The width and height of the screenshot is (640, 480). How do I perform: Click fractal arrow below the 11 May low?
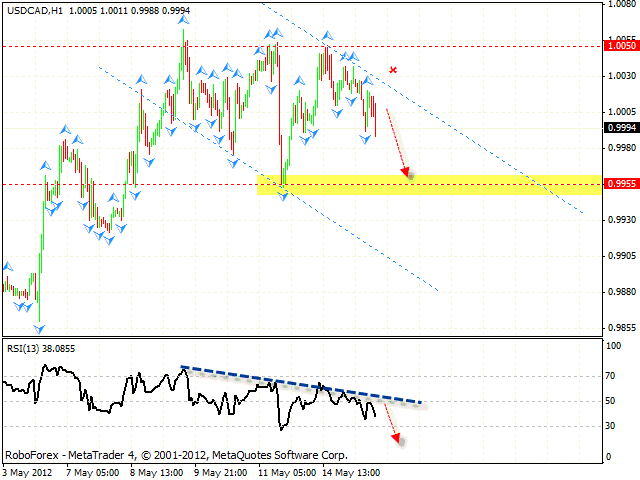pos(283,196)
